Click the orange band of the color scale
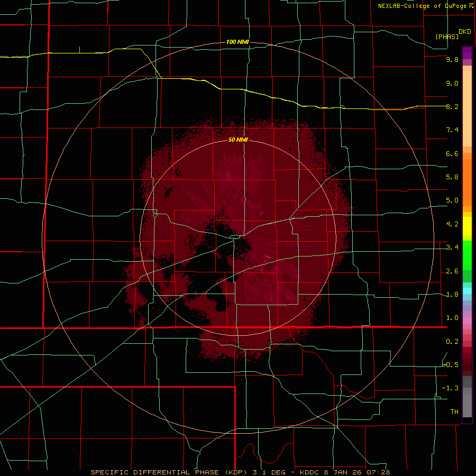 [467, 183]
